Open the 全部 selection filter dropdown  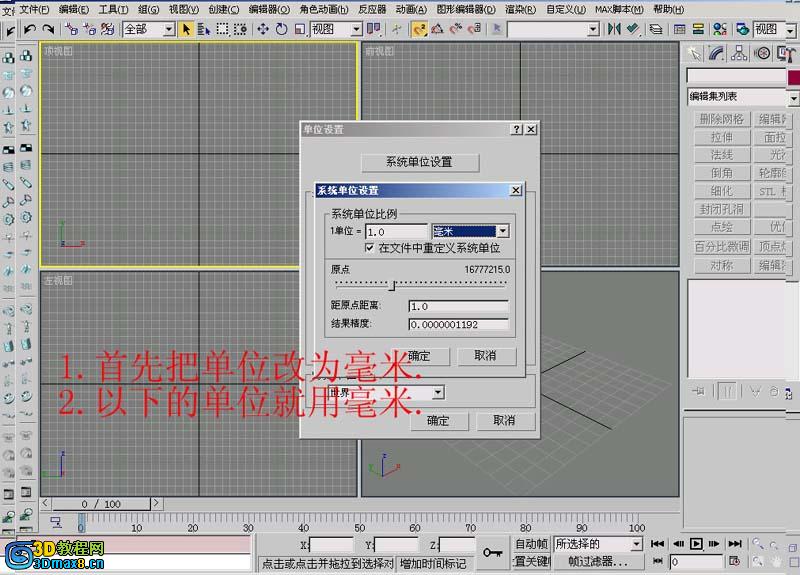tap(168, 30)
